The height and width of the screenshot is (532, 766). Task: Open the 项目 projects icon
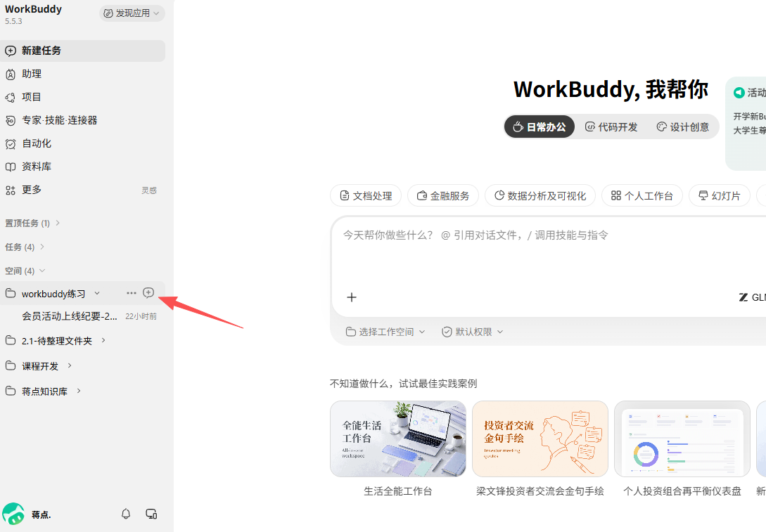[x=11, y=97]
